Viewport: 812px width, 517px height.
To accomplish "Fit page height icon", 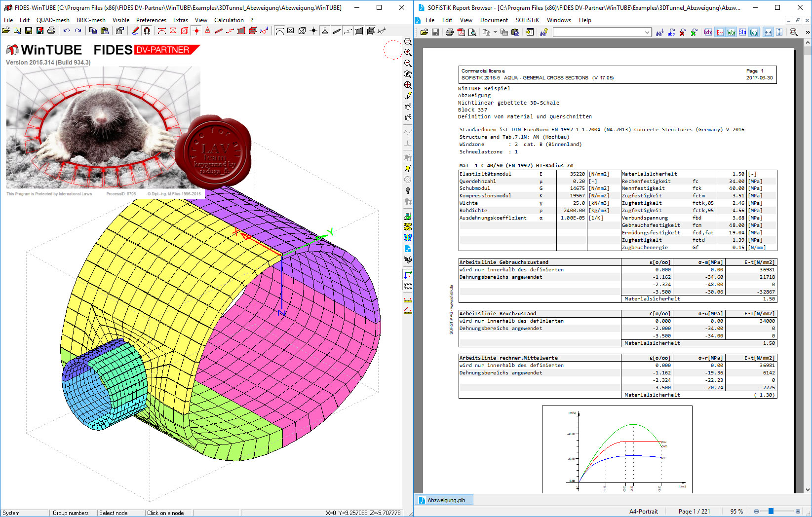I will click(779, 32).
